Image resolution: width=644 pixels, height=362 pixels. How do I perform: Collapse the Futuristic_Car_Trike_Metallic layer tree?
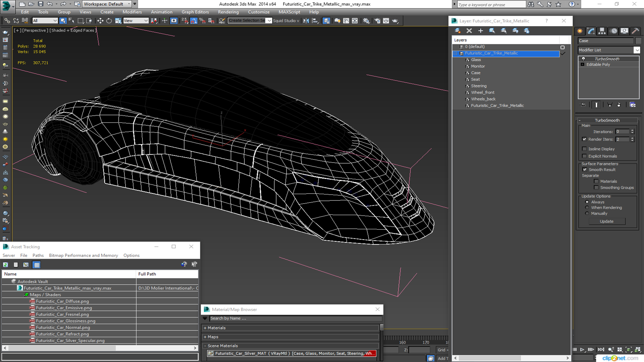pos(455,53)
